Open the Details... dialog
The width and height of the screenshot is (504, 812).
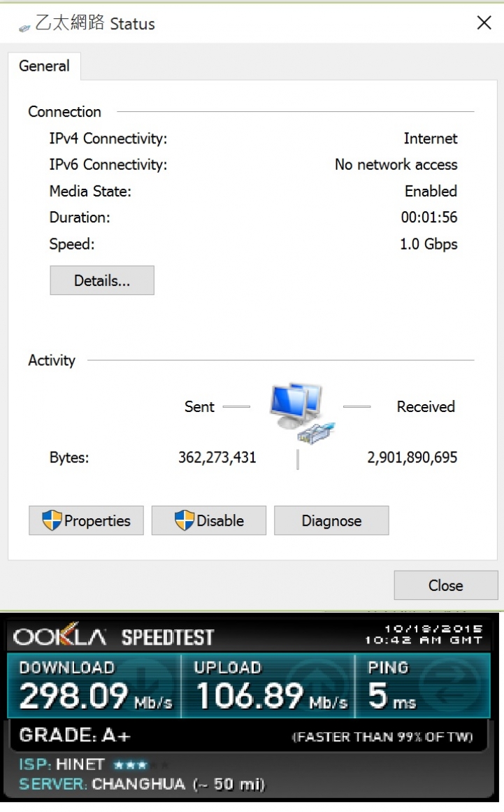pos(102,280)
